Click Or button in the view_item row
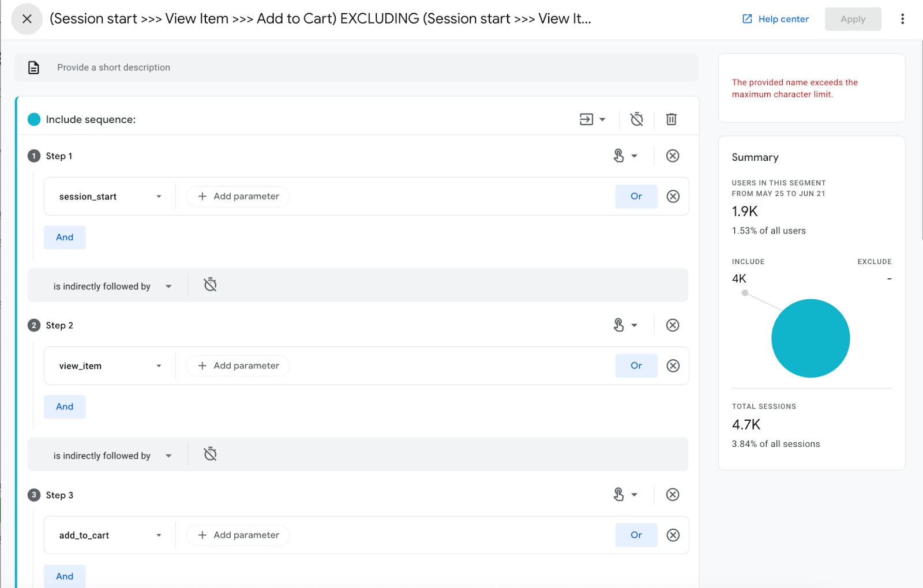This screenshot has height=588, width=923. [x=636, y=365]
